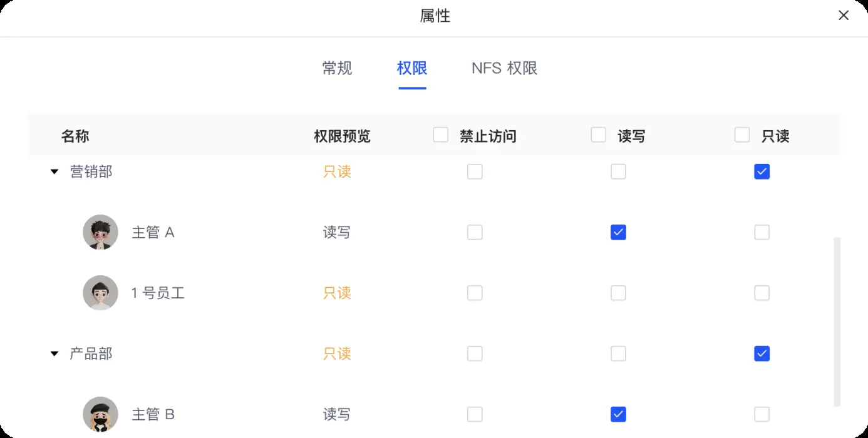The height and width of the screenshot is (438, 868).
Task: Toggle the 禁止访问 header checkbox
Action: 441,135
